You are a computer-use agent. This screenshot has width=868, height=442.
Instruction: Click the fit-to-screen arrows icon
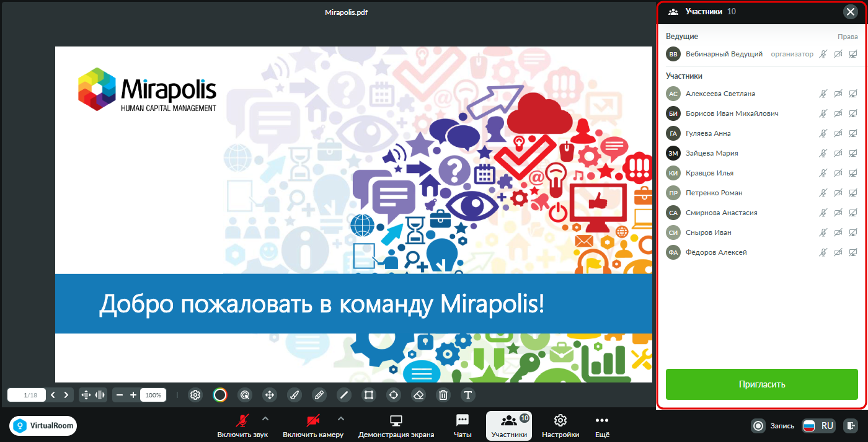(86, 395)
